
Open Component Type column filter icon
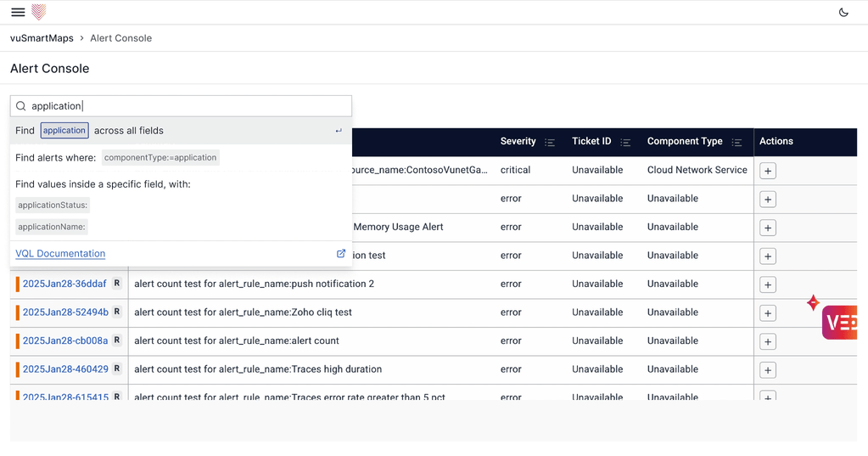tap(736, 143)
